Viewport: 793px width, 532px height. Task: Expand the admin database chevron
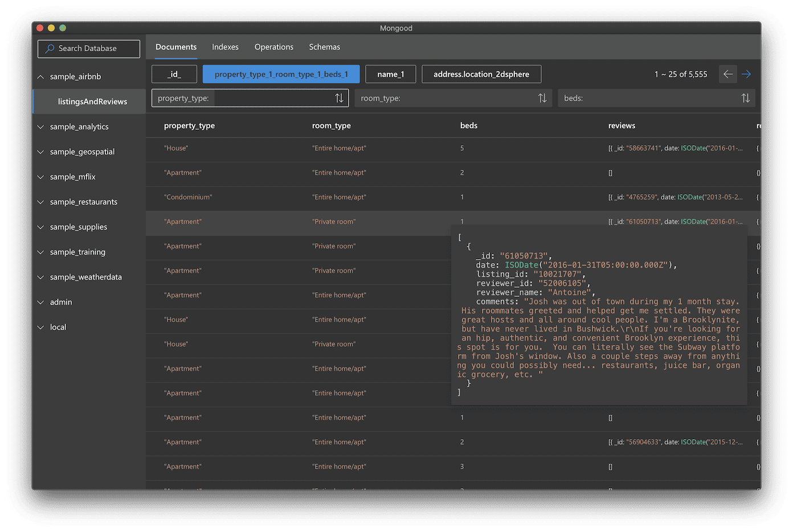[40, 302]
